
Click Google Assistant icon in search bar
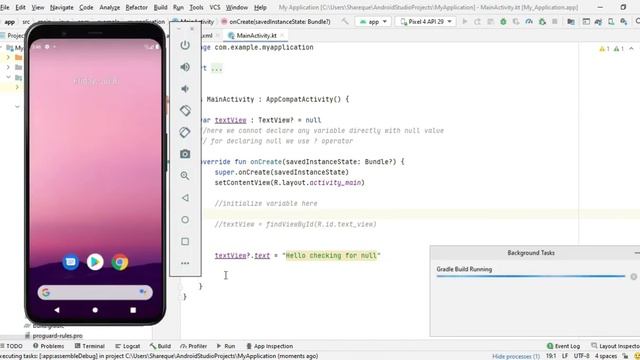pos(143,292)
